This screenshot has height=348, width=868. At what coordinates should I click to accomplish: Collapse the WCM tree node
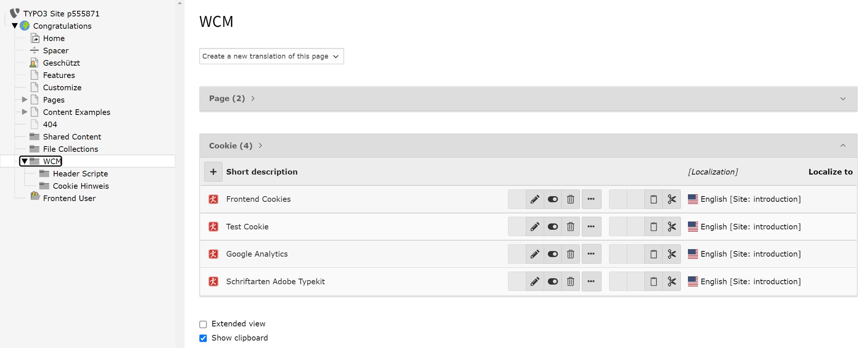click(x=25, y=161)
